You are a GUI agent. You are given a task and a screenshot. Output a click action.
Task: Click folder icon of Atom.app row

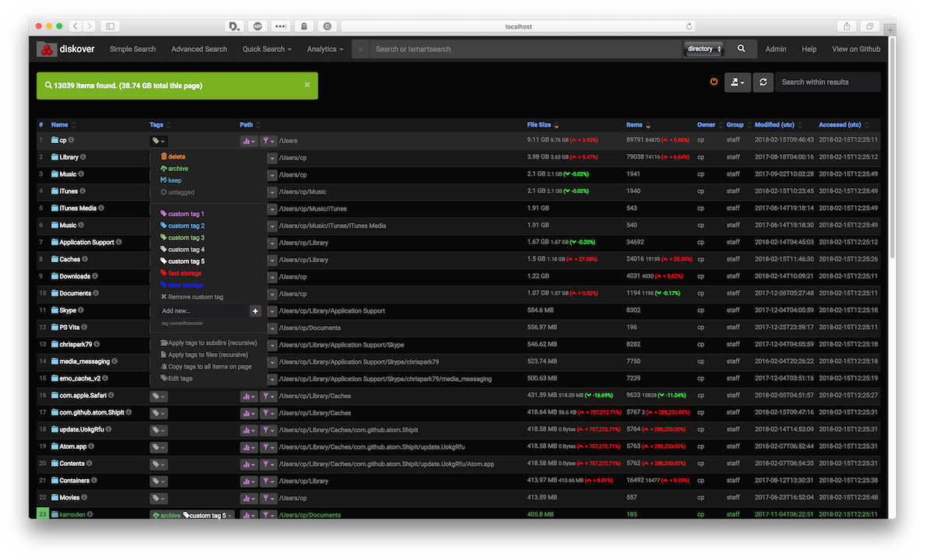tap(54, 446)
